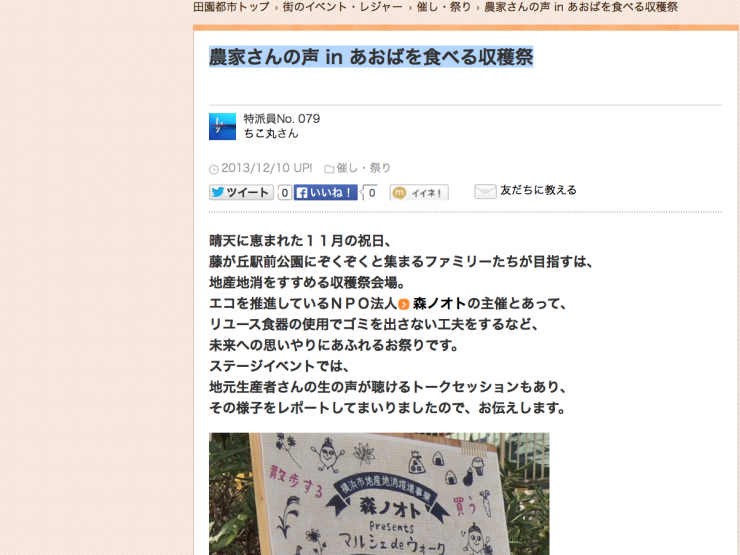Click the clock icon beside 2013/12/10
The height and width of the screenshot is (555, 740).
214,169
